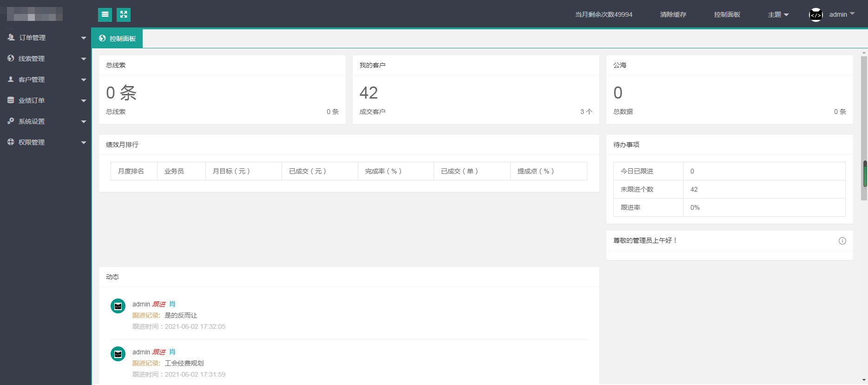Click the admin avatar icon in header
868x385 pixels.
(816, 15)
